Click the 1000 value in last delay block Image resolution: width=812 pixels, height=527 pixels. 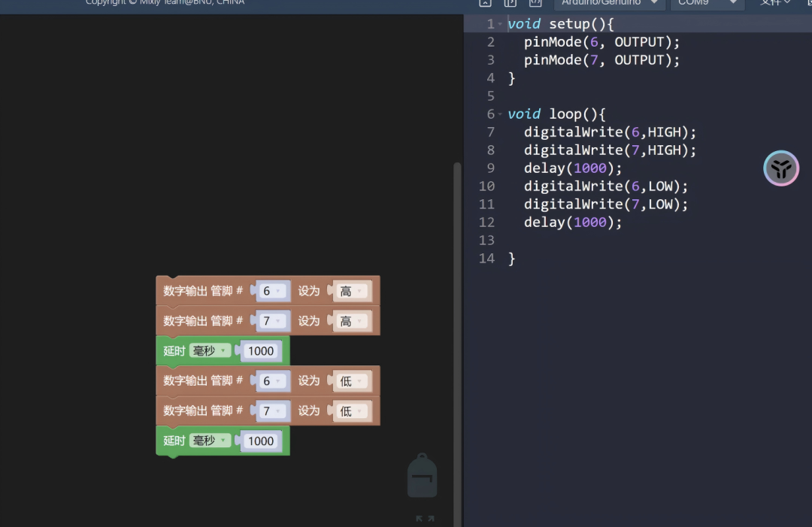261,441
